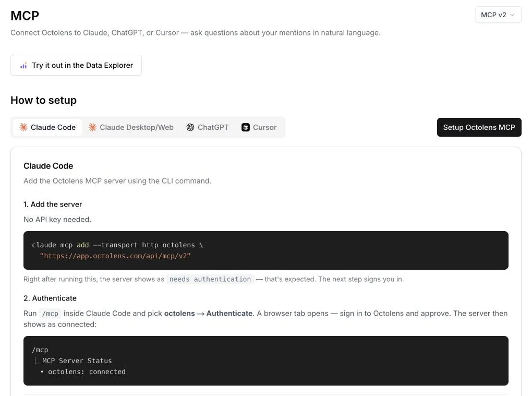Click the 'claude mcp add --transport http octolens' command line
Image resolution: width=532 pixels, height=396 pixels.
tap(117, 245)
